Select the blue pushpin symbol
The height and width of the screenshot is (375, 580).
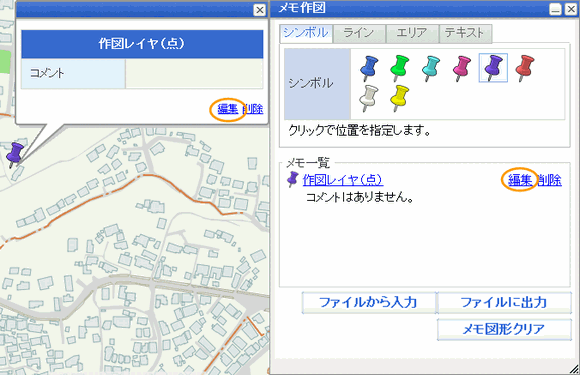(x=369, y=68)
